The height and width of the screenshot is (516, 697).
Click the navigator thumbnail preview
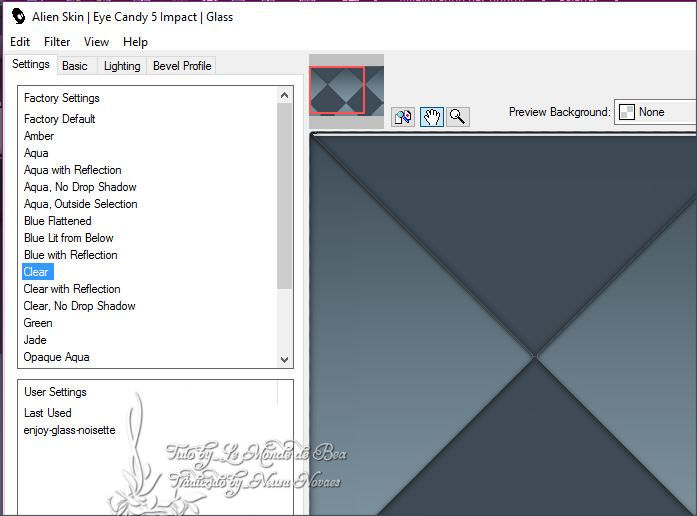346,91
